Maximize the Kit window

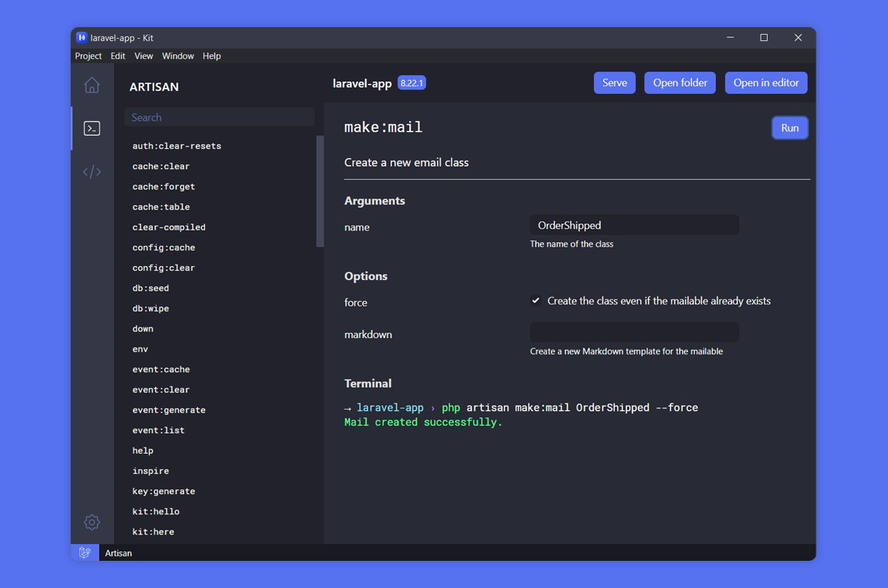764,38
